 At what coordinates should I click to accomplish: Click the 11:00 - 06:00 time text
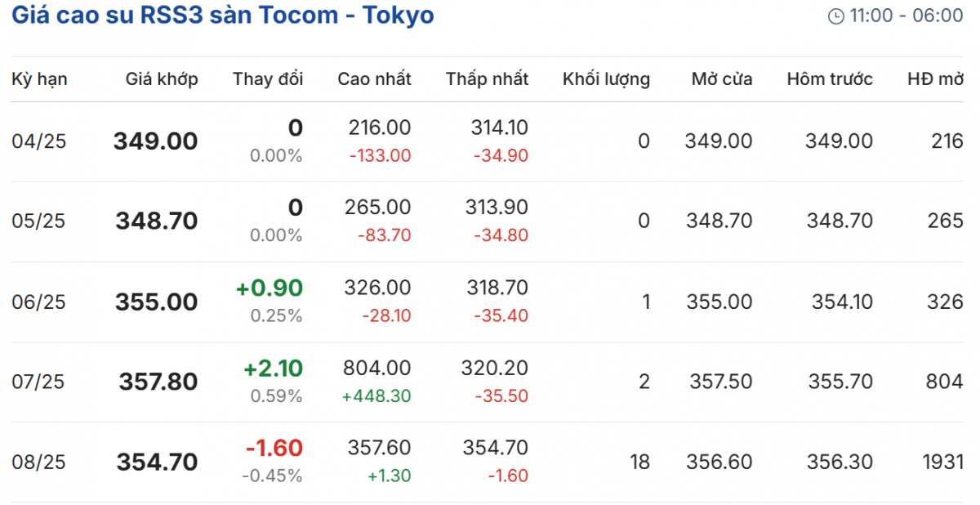906,16
